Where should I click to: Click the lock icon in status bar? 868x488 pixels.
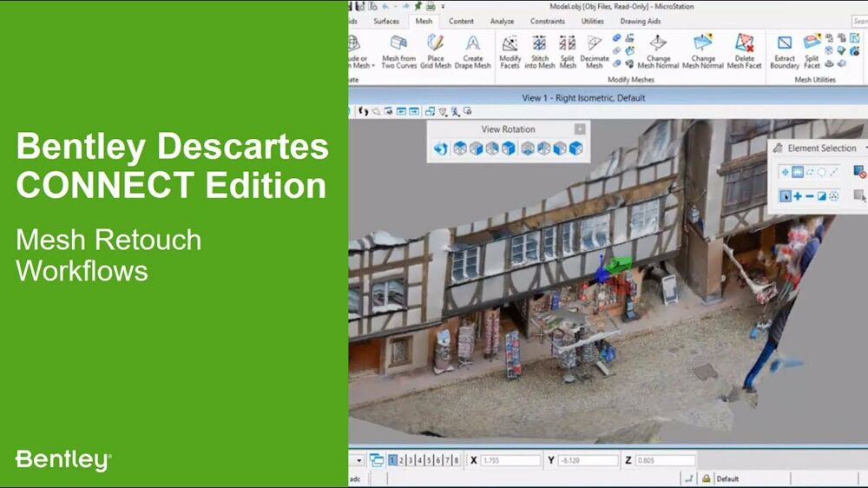[707, 478]
